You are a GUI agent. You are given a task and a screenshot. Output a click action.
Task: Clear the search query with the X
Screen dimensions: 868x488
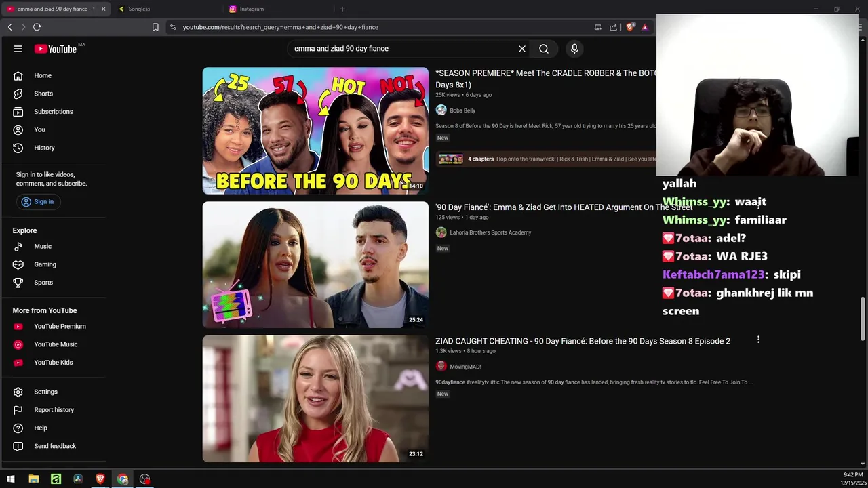tap(522, 49)
